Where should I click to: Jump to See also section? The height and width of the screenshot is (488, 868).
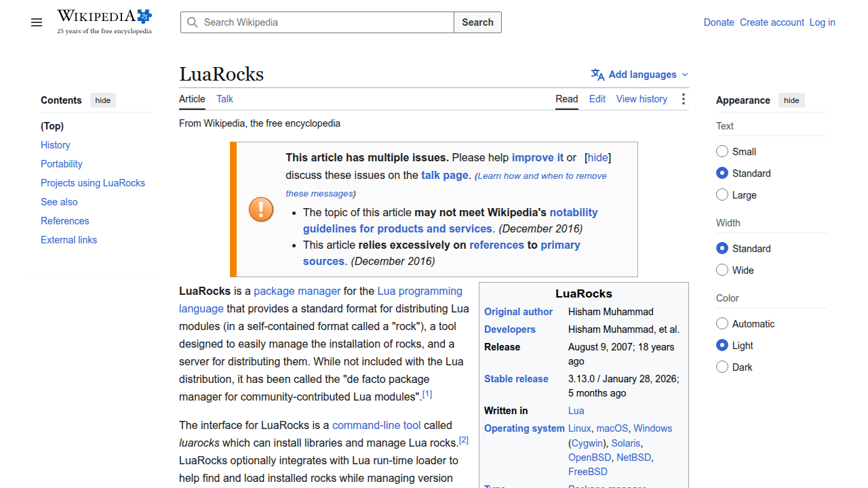(59, 202)
